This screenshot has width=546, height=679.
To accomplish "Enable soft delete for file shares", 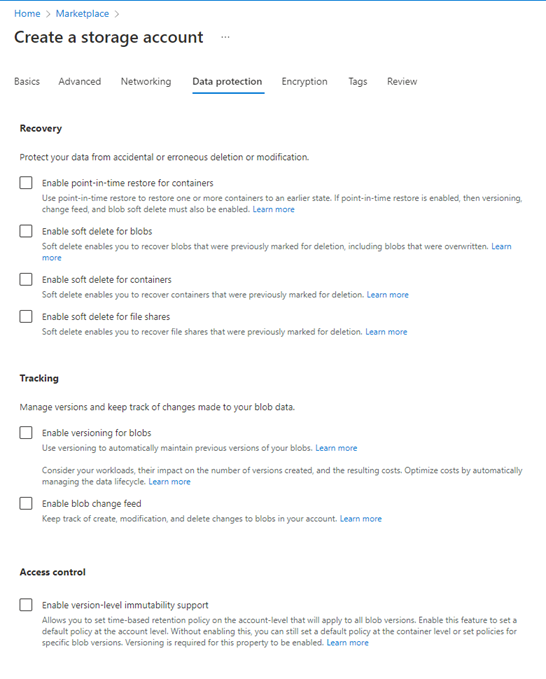I will click(x=26, y=317).
